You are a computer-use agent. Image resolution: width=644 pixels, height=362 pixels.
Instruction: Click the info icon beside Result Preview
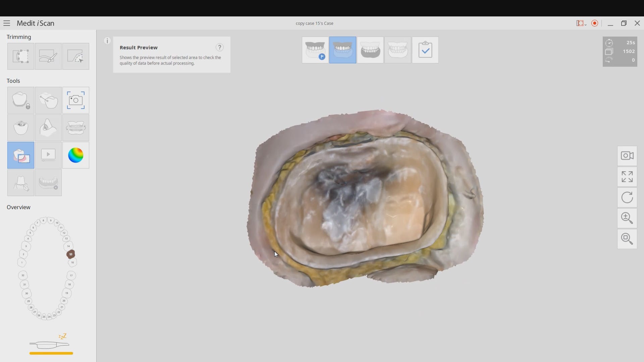[107, 41]
